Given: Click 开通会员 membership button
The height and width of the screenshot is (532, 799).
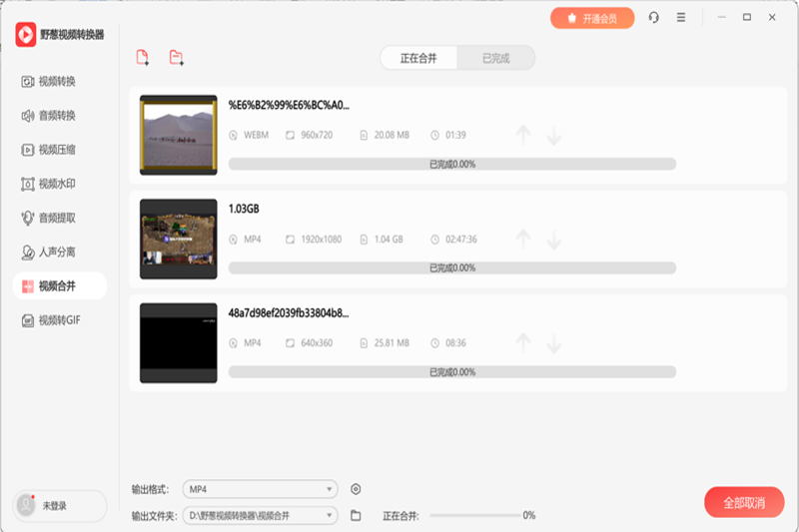Looking at the screenshot, I should click(592, 18).
